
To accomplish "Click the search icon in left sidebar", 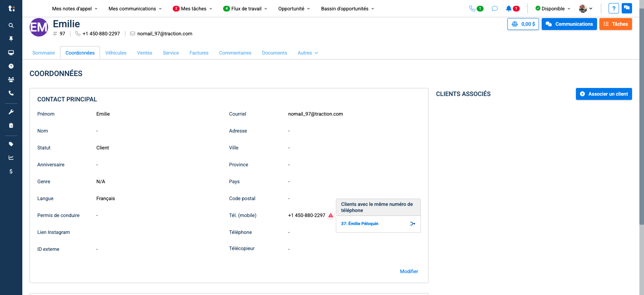I will [x=11, y=25].
